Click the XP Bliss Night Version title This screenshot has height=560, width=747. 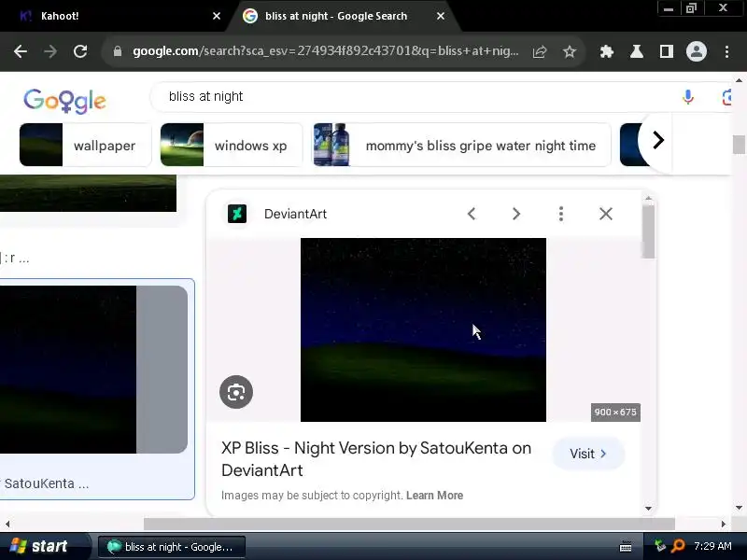click(x=376, y=459)
